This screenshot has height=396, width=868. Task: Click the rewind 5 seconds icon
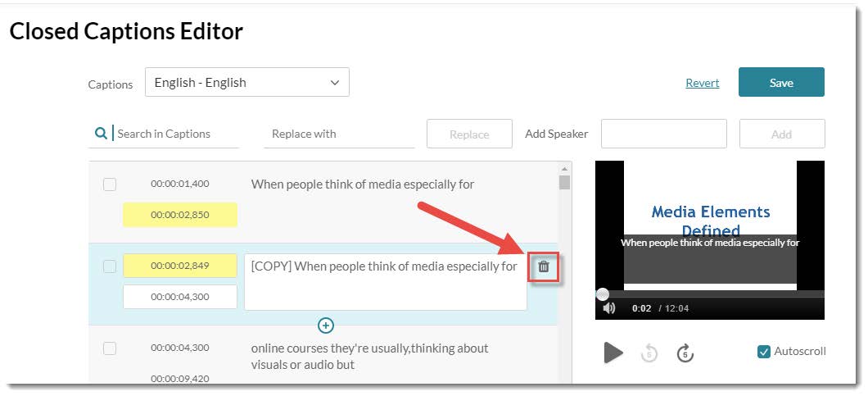(x=649, y=353)
